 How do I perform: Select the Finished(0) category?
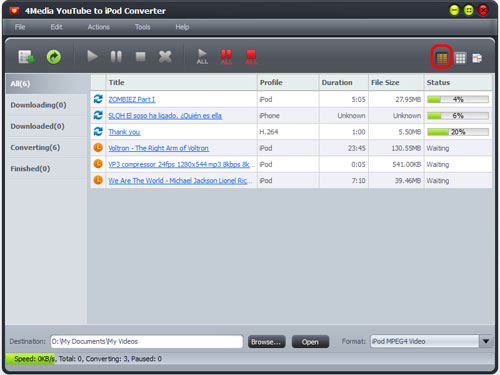click(47, 169)
